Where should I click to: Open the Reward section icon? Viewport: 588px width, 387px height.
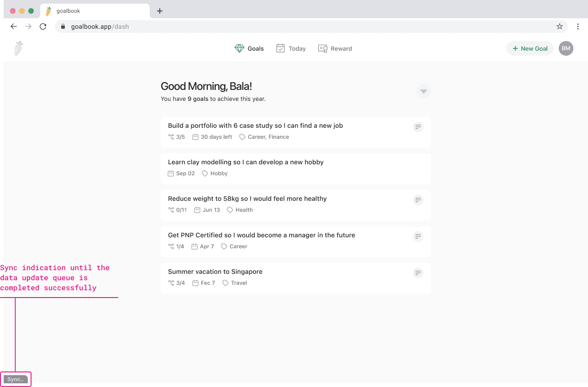(x=322, y=48)
